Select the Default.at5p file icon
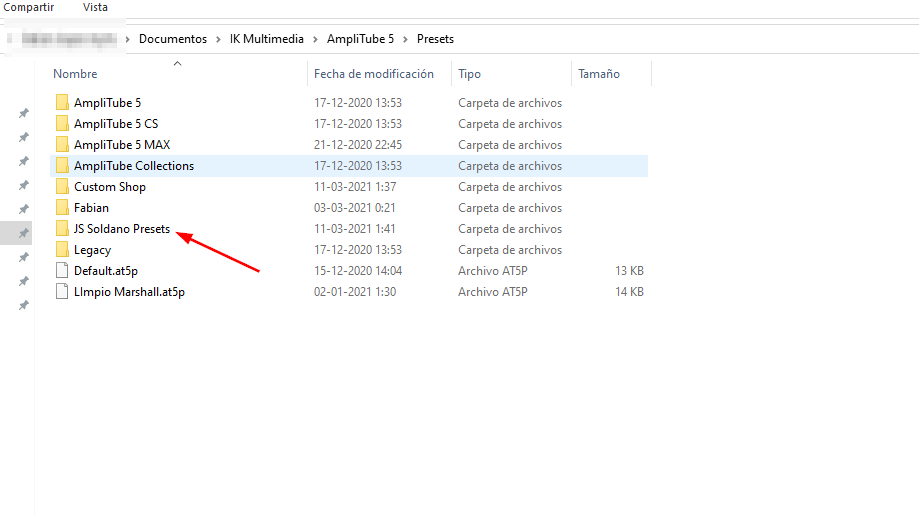 (62, 271)
